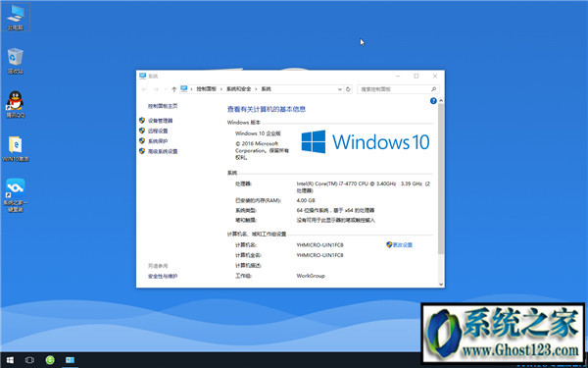Select 系统和安全 in the breadcrumb path

(x=238, y=89)
